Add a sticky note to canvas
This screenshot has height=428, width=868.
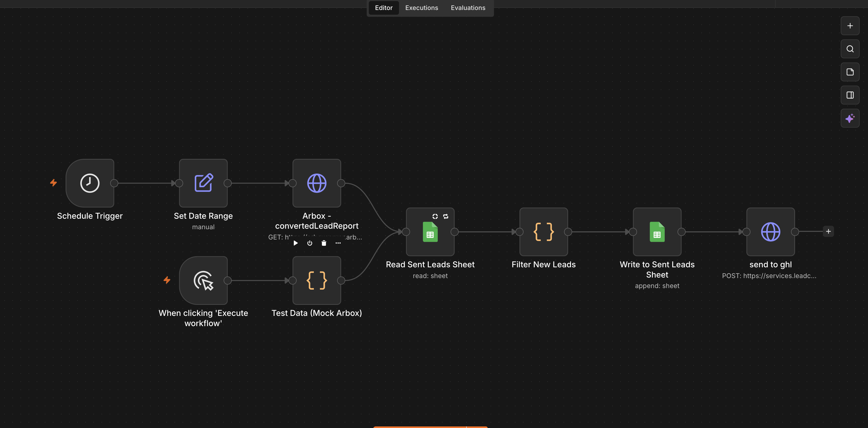coord(850,72)
